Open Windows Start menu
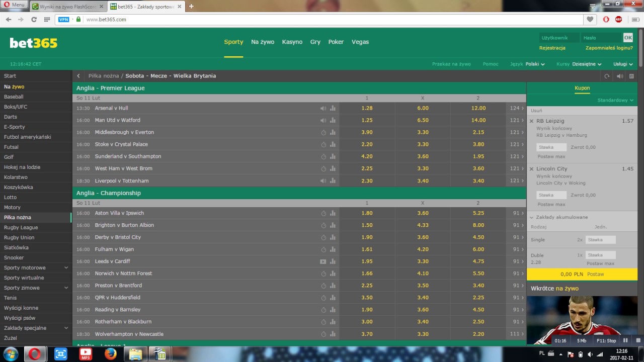The width and height of the screenshot is (644, 362). 10,353
